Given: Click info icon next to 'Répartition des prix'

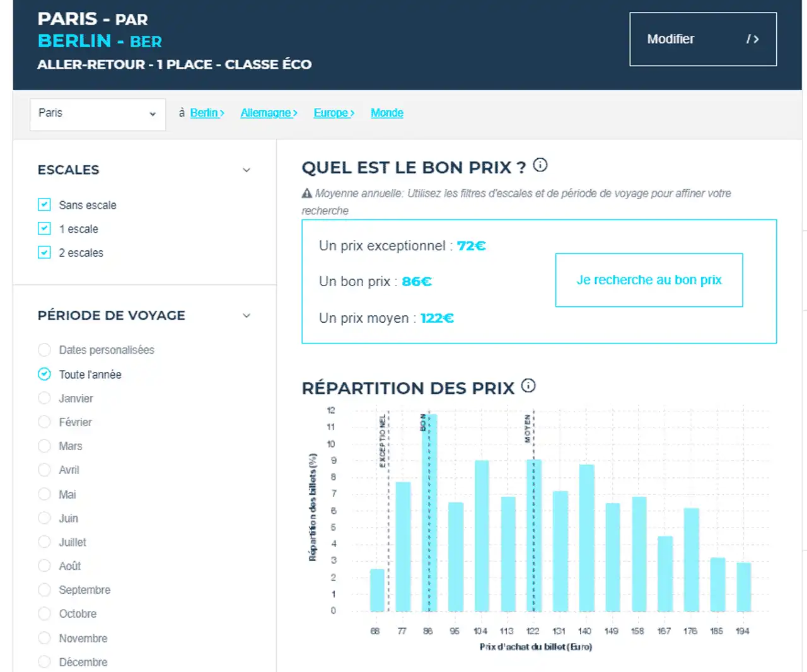Looking at the screenshot, I should [528, 386].
